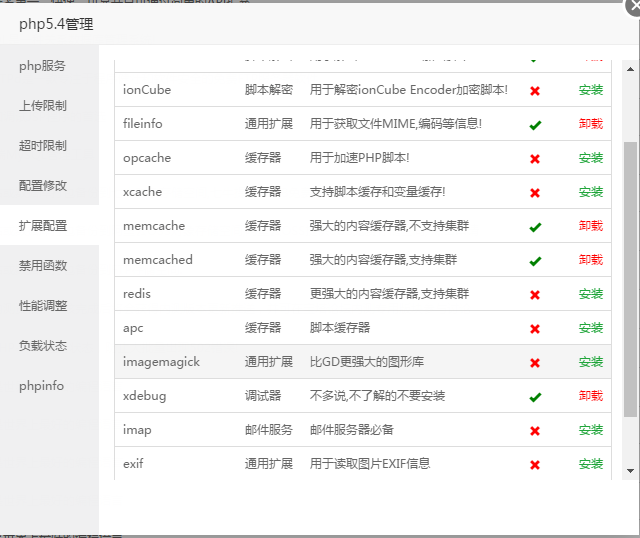The width and height of the screenshot is (640, 538).
Task: Click the 脚本解密 type cell
Action: tap(269, 90)
